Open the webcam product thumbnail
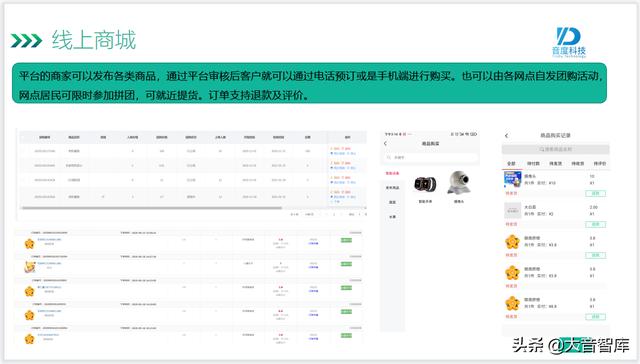 458,182
